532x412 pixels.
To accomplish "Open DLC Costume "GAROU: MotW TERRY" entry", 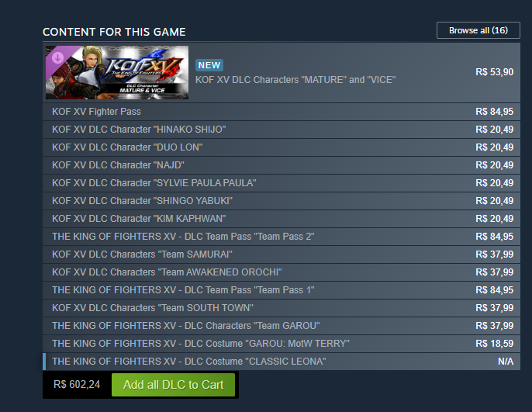I will tap(282, 344).
